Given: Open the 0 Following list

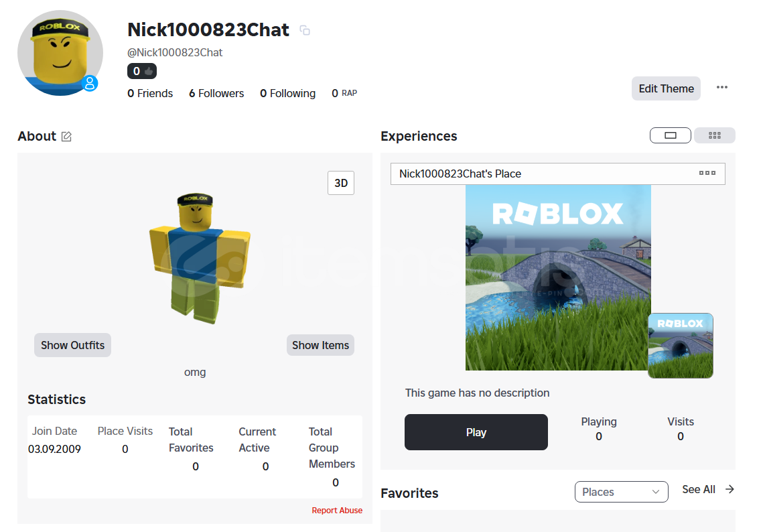Looking at the screenshot, I should click(x=287, y=93).
